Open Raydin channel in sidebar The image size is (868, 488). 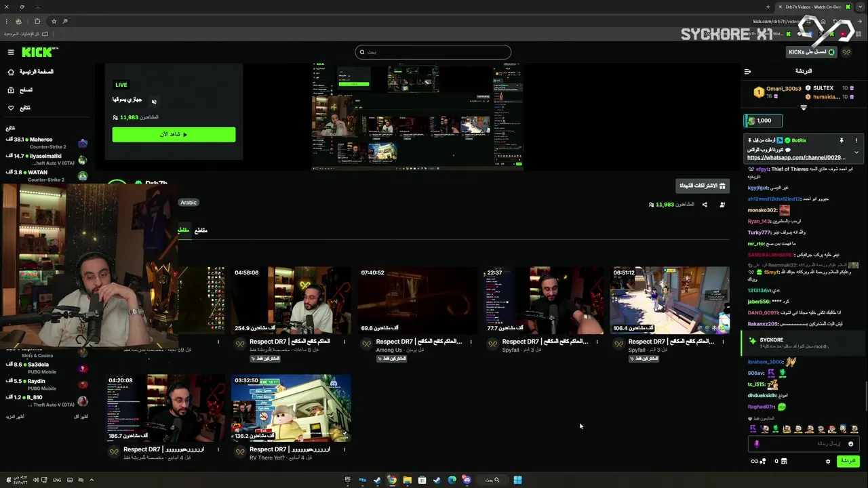(47, 384)
